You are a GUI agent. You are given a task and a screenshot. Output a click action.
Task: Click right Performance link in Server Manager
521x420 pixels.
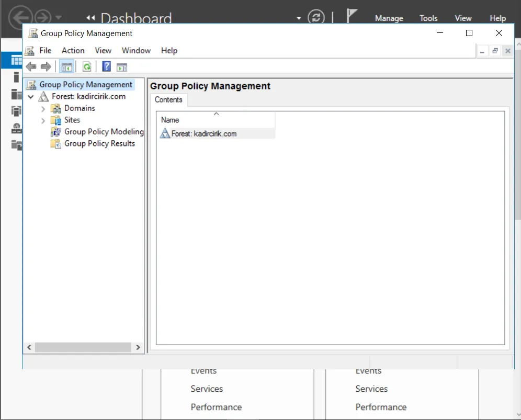click(381, 407)
